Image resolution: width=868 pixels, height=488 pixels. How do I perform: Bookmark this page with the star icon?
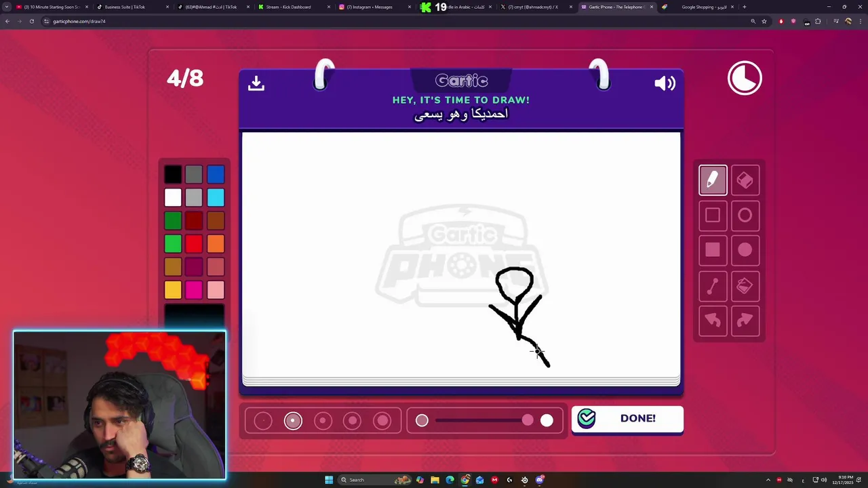coord(764,21)
